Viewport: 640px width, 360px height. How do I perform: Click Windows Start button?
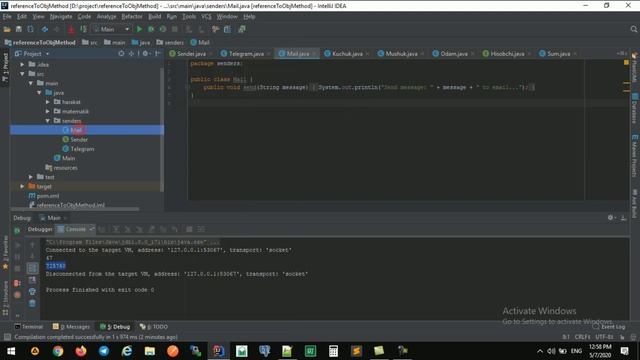pos(11,351)
